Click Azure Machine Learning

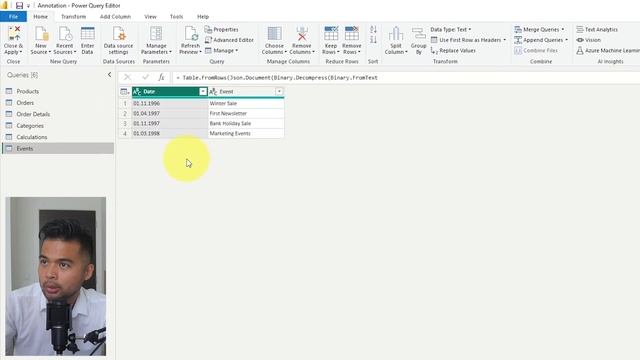coord(608,51)
